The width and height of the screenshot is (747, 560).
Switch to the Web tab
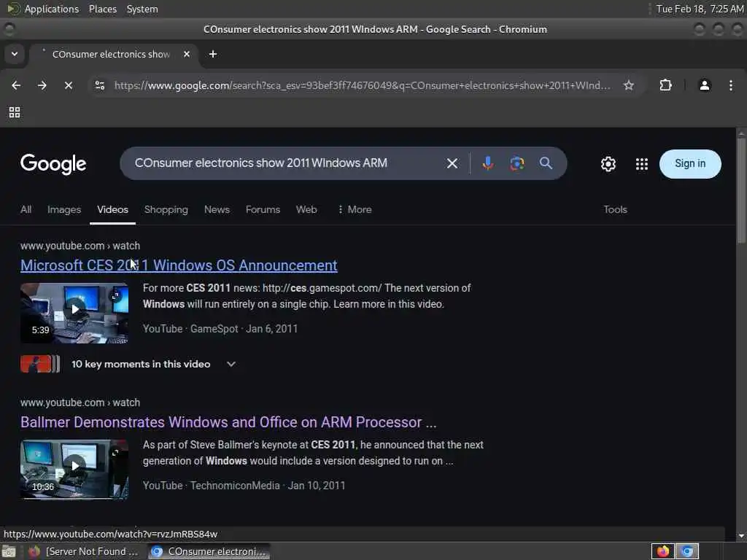(x=306, y=209)
